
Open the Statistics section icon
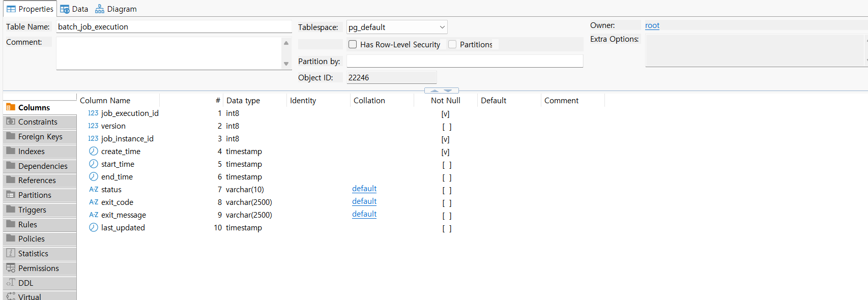click(x=11, y=253)
